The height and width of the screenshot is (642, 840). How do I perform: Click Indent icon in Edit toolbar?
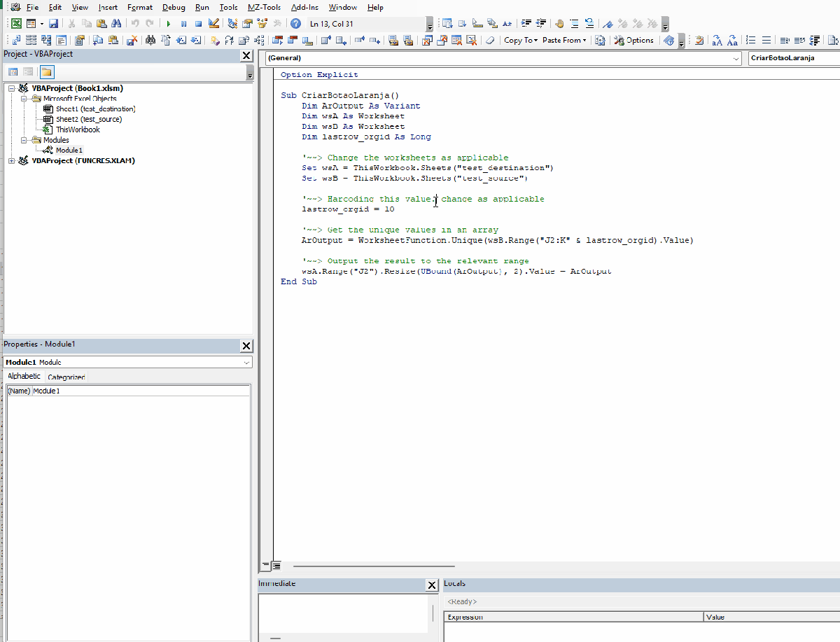(x=526, y=23)
